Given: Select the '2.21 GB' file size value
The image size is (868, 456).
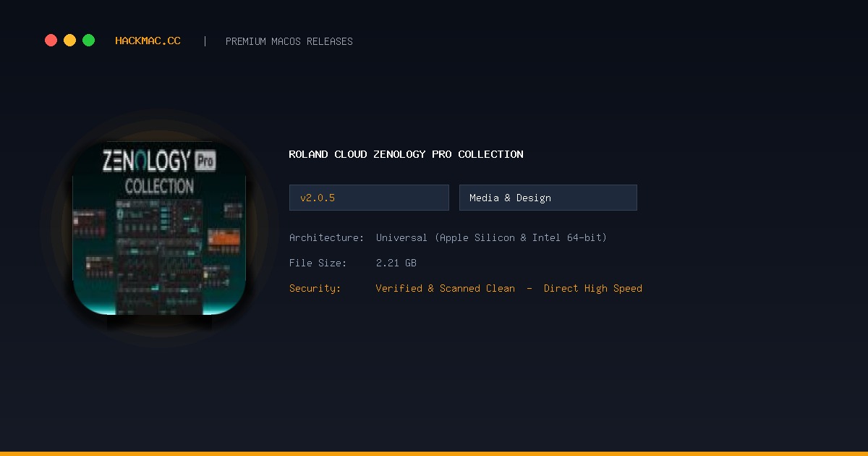Looking at the screenshot, I should (396, 263).
